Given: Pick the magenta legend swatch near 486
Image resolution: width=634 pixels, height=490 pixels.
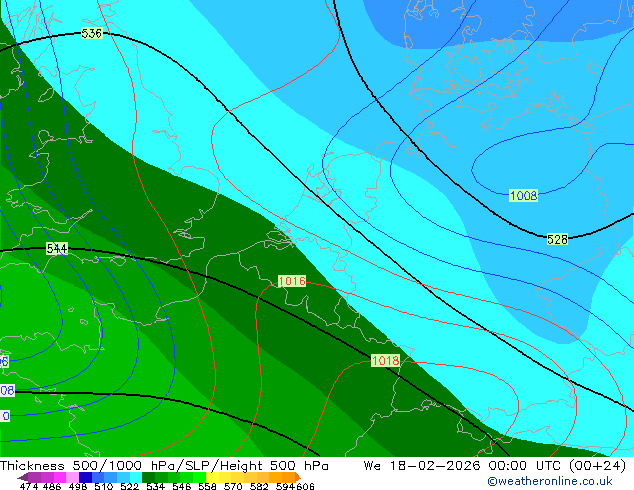Looking at the screenshot, I should 59,477.
